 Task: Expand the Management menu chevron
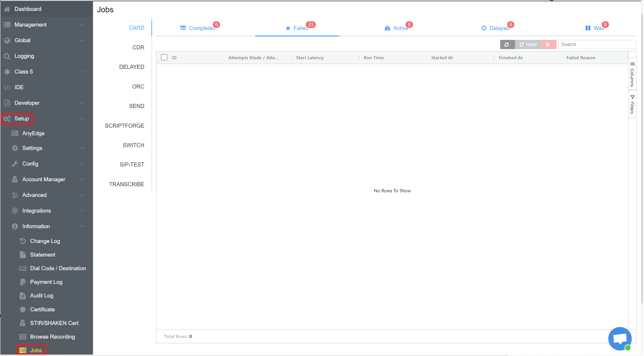83,25
